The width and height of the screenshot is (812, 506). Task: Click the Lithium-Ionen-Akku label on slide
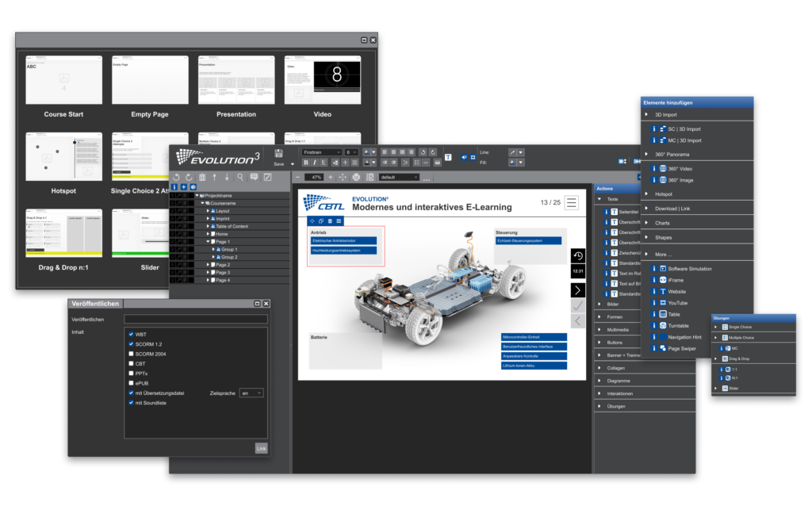tap(534, 366)
